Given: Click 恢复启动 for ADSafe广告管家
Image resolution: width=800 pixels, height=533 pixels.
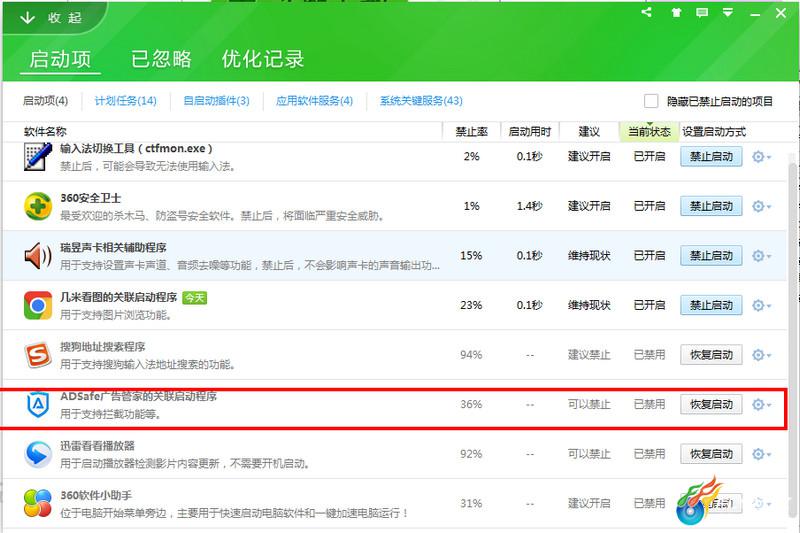Looking at the screenshot, I should pyautogui.click(x=711, y=404).
